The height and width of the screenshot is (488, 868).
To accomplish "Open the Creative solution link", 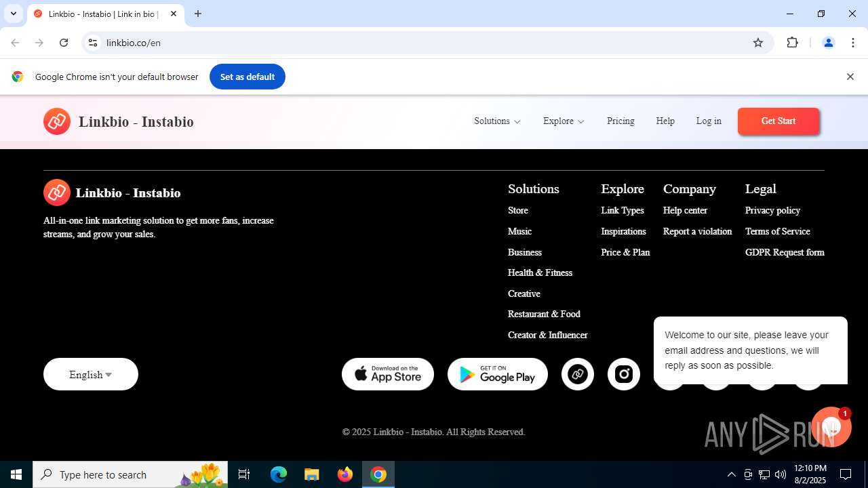I will pos(524,293).
